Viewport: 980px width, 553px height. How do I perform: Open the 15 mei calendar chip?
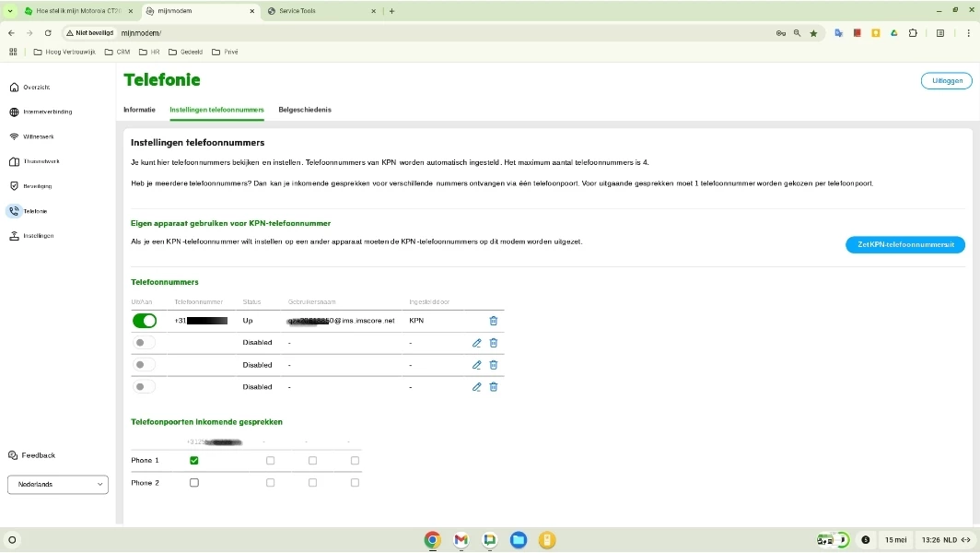click(x=895, y=540)
